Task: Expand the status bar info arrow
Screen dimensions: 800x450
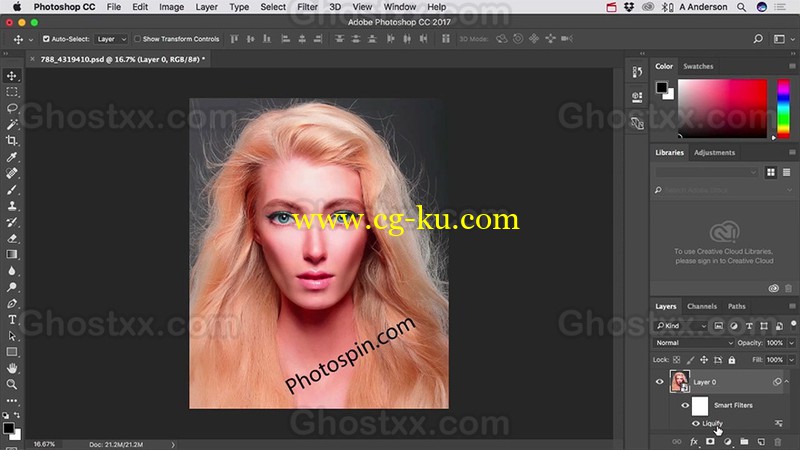Action: (173, 444)
